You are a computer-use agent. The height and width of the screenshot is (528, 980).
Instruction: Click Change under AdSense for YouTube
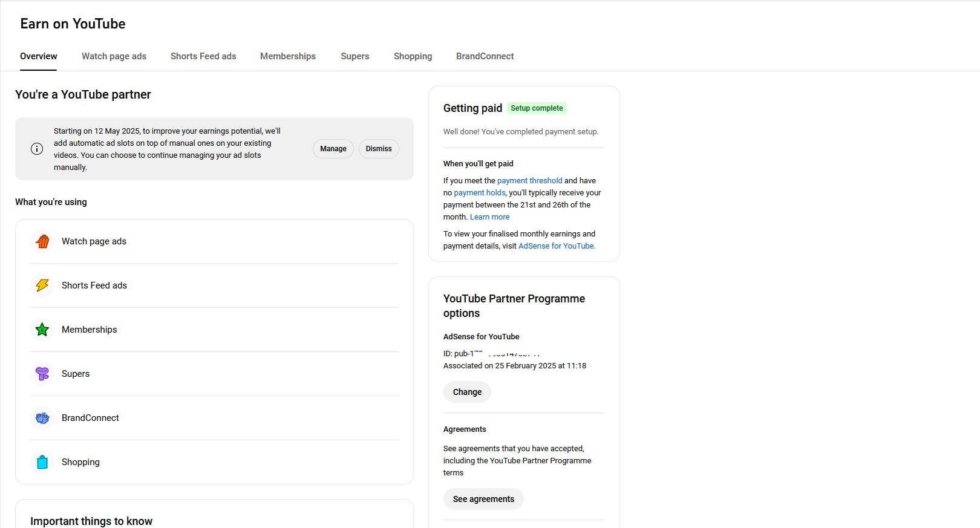(467, 392)
